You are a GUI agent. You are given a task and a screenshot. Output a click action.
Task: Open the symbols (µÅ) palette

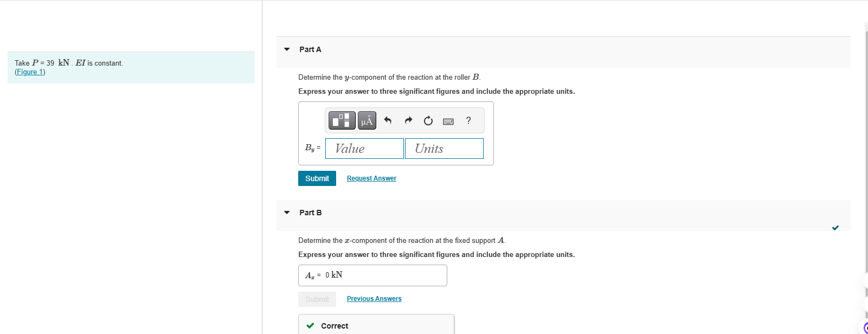click(x=367, y=120)
